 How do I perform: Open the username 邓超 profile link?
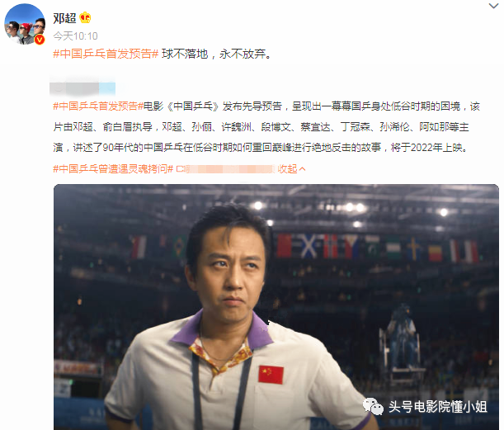tap(64, 18)
